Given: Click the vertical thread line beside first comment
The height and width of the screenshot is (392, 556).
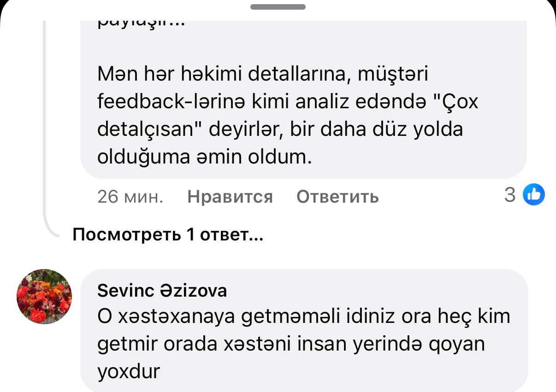Looking at the screenshot, I should click(44, 115).
